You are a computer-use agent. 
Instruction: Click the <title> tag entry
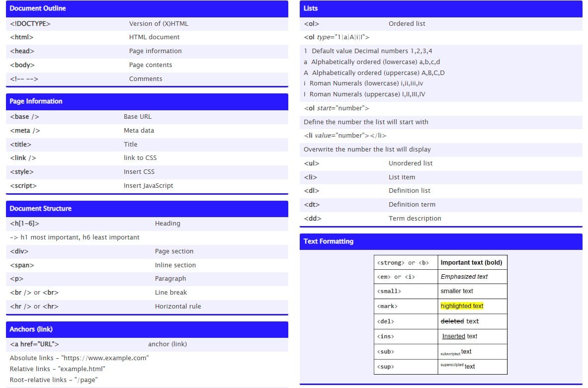pyautogui.click(x=20, y=145)
